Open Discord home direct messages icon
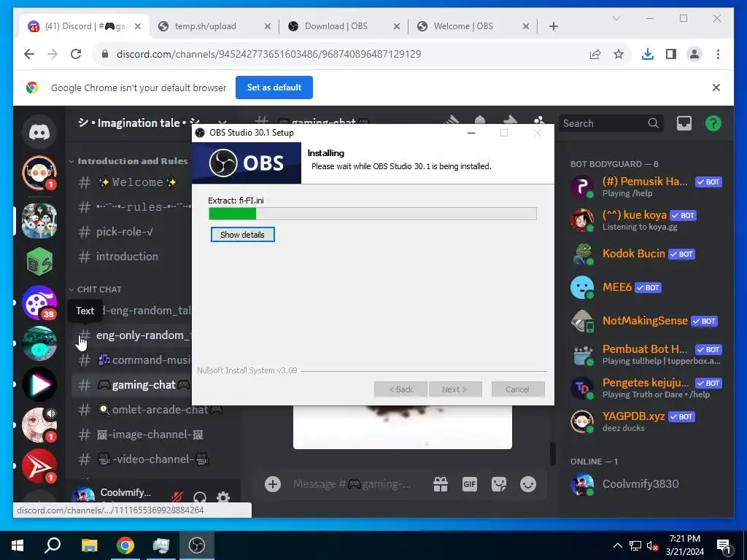This screenshot has height=560, width=747. (x=39, y=131)
